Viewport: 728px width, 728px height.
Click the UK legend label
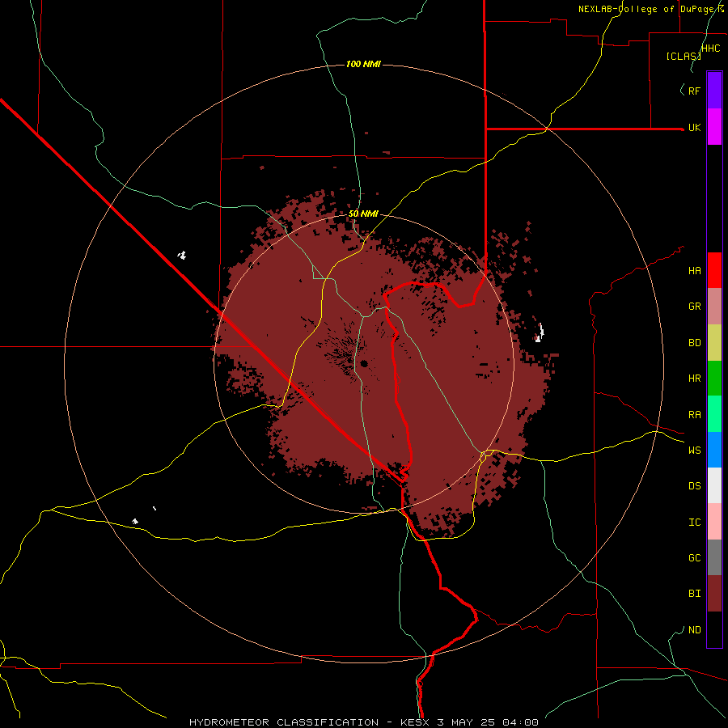pyautogui.click(x=694, y=128)
